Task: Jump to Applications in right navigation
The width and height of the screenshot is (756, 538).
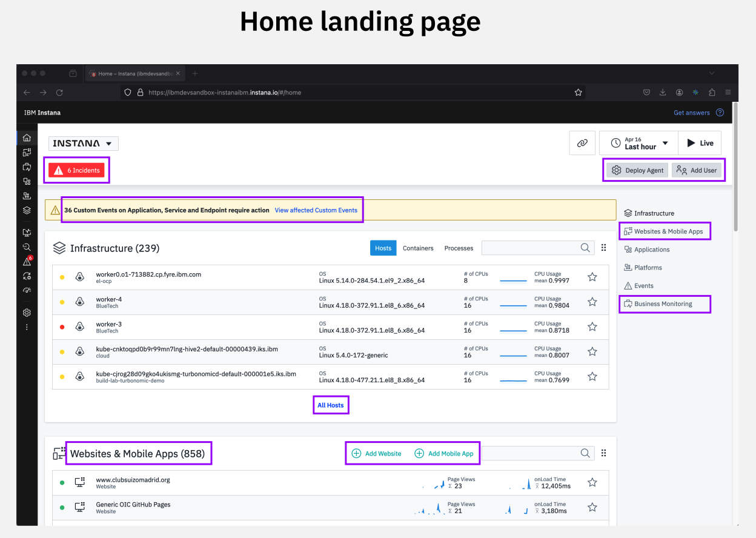Action: pos(647,250)
